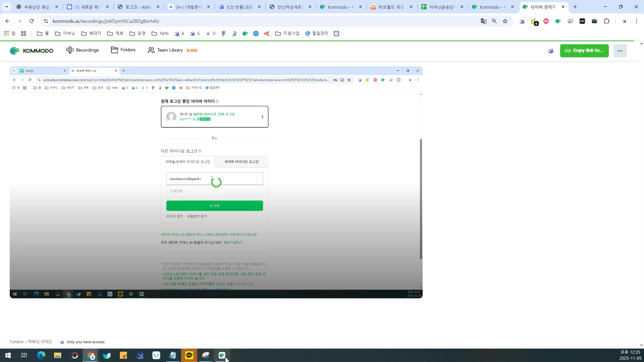This screenshot has height=362, width=644.
Task: Open the Recordings menu item
Action: click(x=83, y=50)
